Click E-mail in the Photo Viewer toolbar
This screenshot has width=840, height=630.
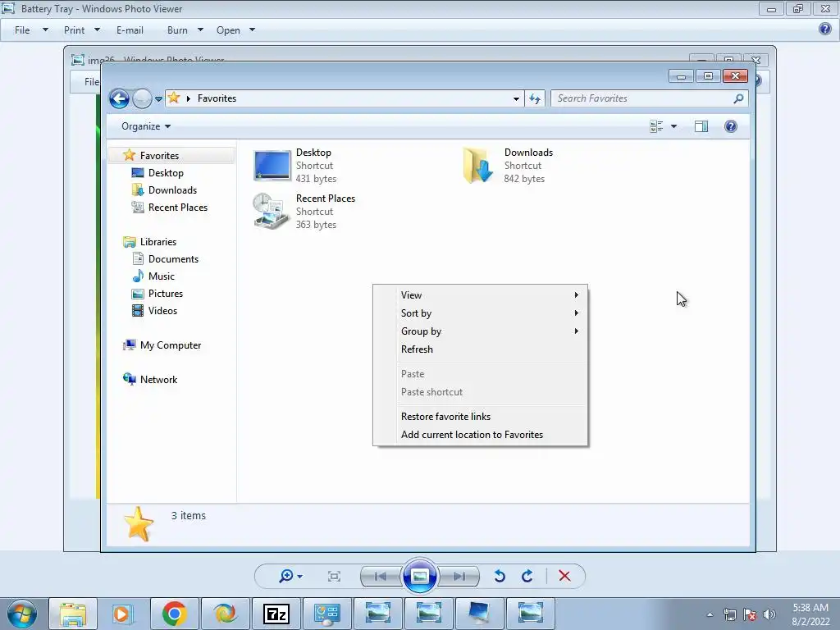click(130, 30)
